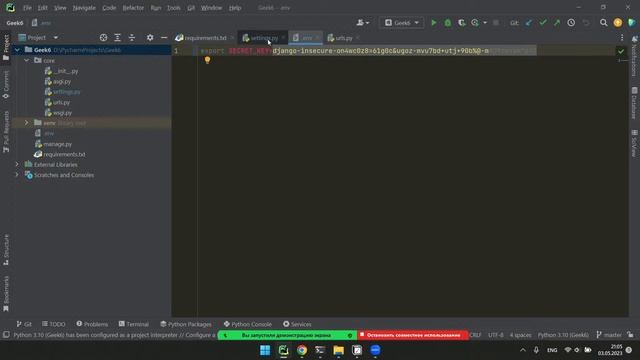This screenshot has height=360, width=640.
Task: Expand all items in Project tree
Action: pos(118,38)
